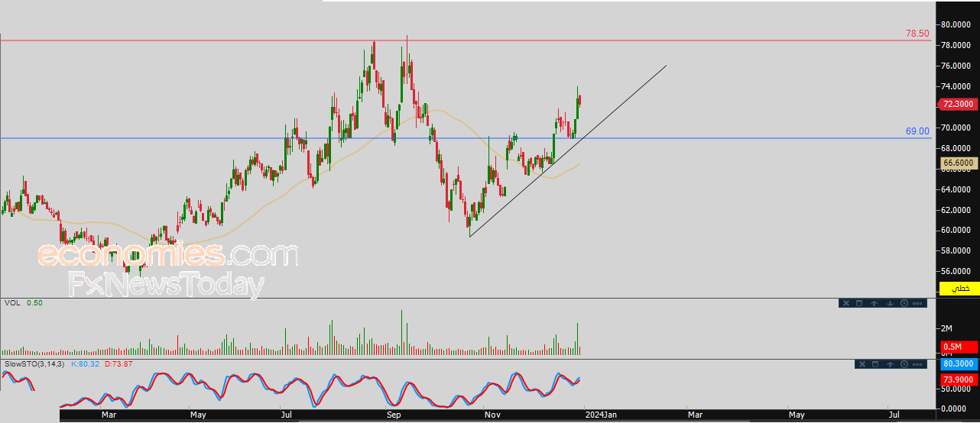This screenshot has height=423, width=980.
Task: Click the 69.00 support level label
Action: (x=917, y=131)
